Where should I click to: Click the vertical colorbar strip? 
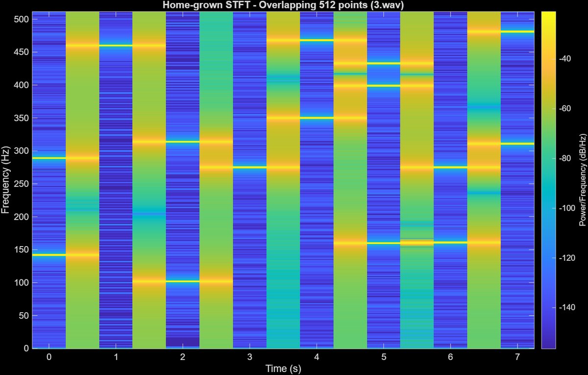point(548,180)
